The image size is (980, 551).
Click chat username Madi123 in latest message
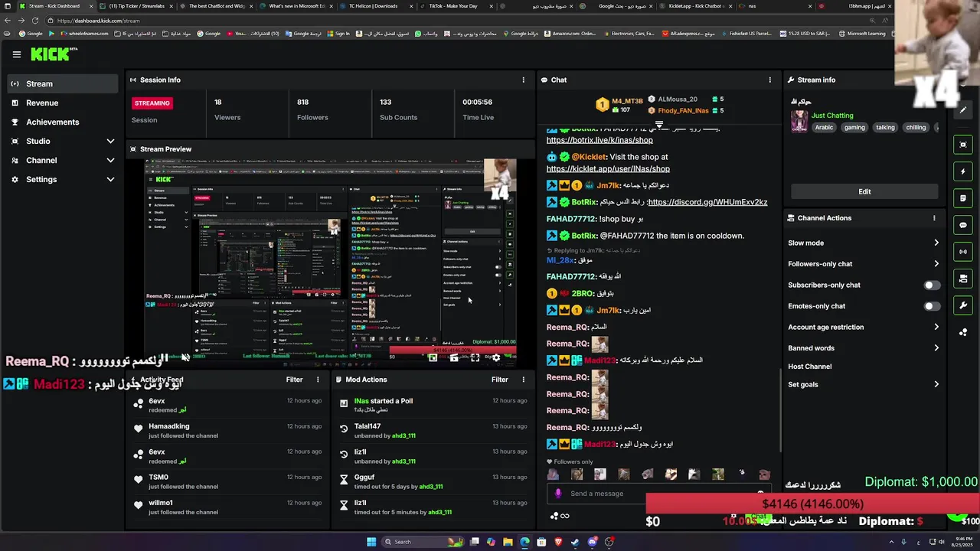tap(600, 445)
